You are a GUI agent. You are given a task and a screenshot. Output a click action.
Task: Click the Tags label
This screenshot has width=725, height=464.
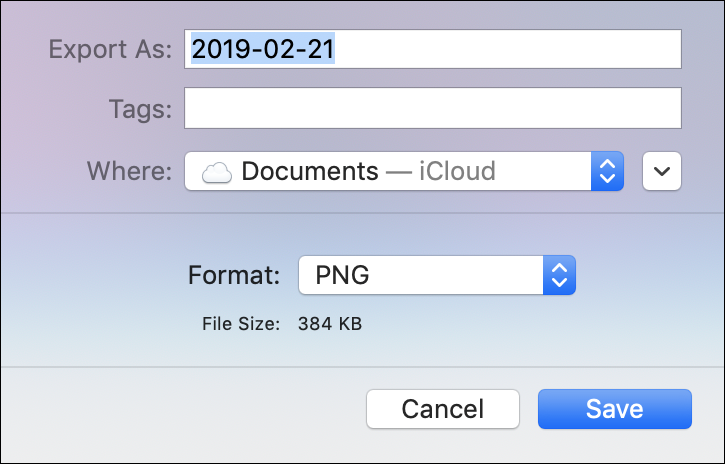140,109
